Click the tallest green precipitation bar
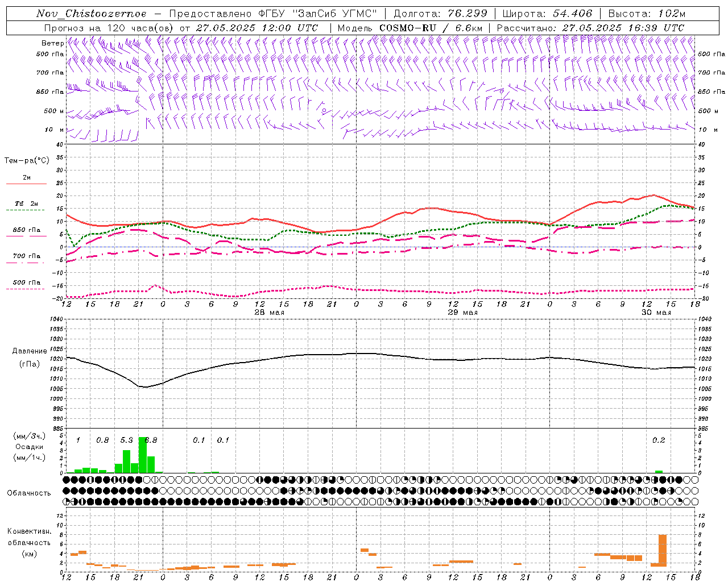 143,455
